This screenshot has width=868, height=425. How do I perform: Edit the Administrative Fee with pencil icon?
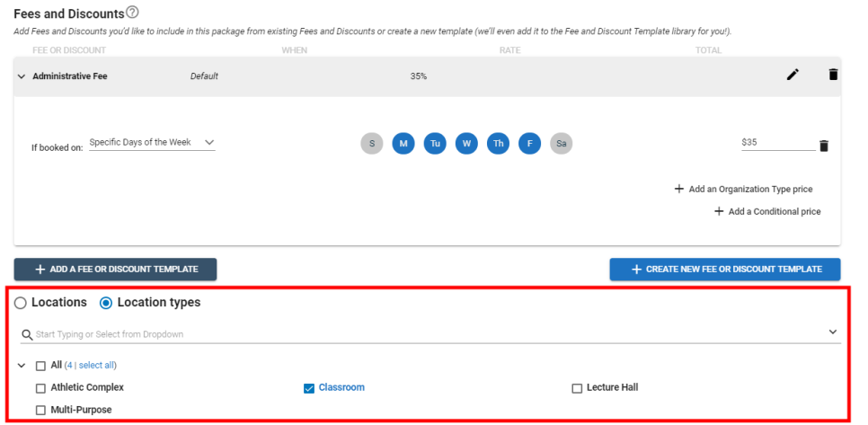[793, 75]
